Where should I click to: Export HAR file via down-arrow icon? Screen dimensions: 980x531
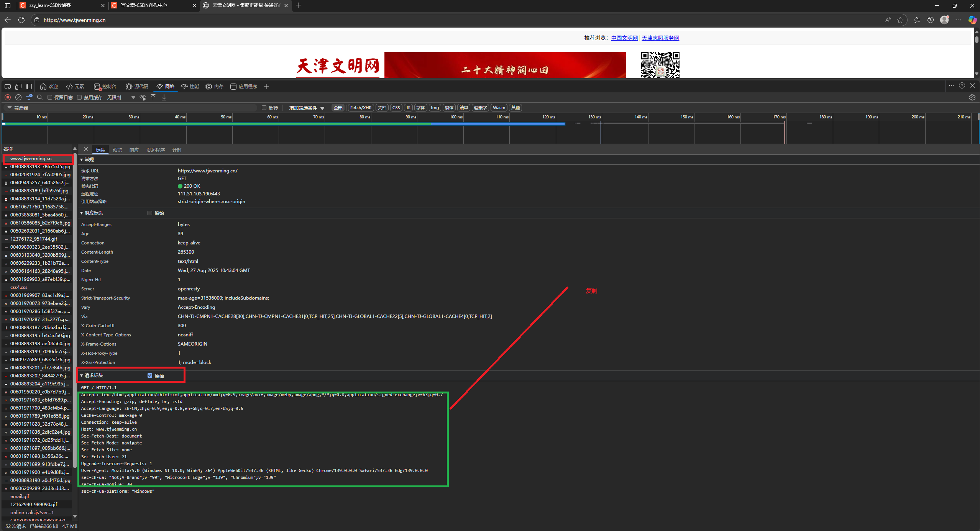coord(164,97)
